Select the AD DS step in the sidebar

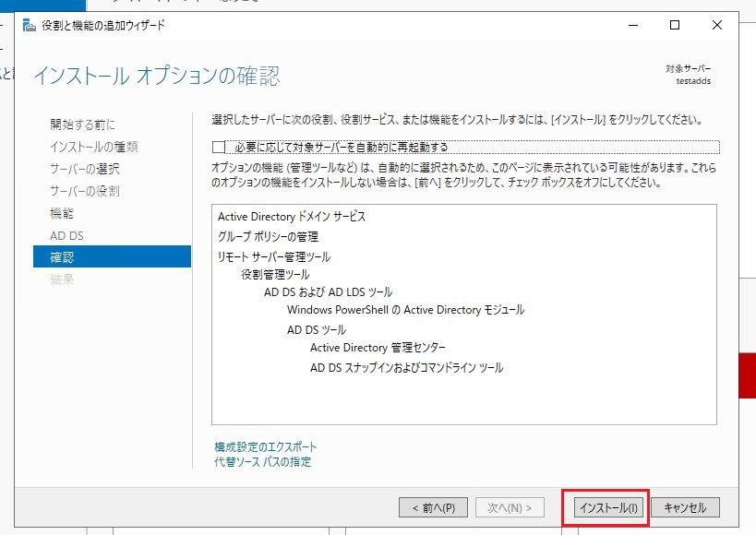pyautogui.click(x=66, y=236)
